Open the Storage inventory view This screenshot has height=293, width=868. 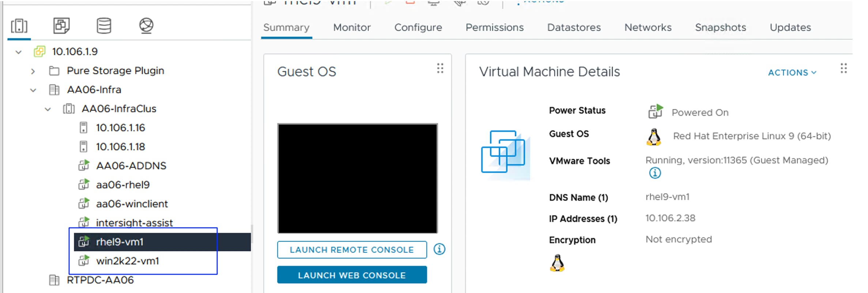104,26
